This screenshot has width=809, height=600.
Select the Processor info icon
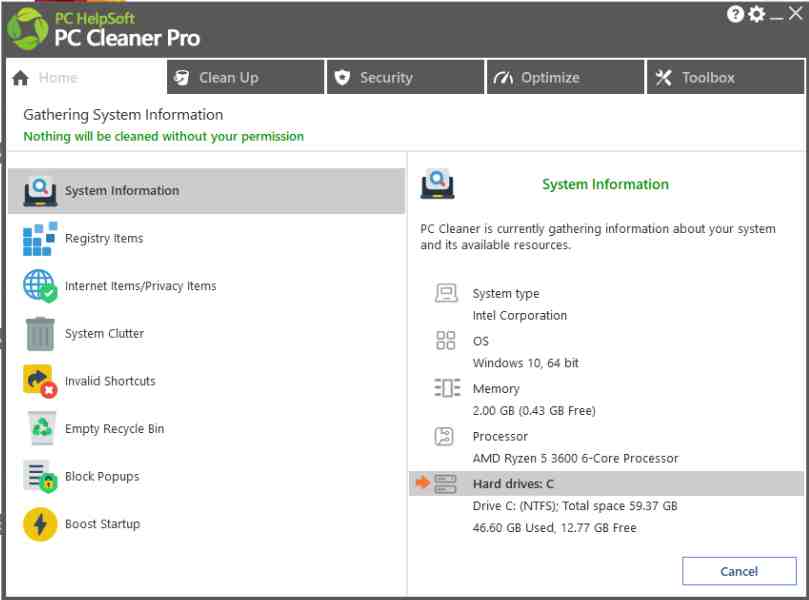pyautogui.click(x=446, y=436)
